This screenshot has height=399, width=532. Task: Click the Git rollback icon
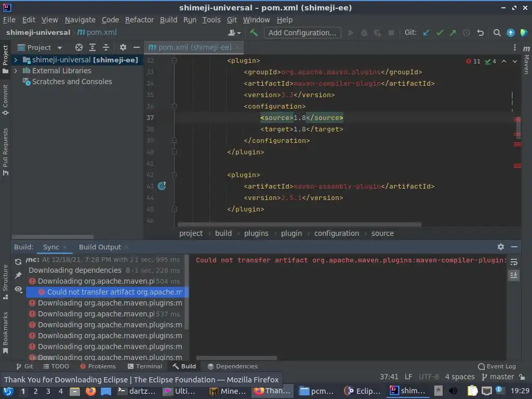[480, 33]
